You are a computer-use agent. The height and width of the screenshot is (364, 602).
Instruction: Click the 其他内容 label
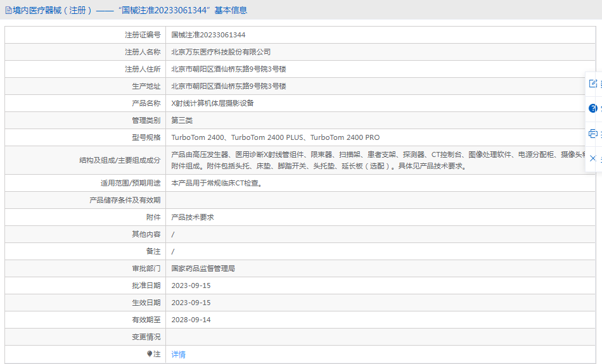[146, 234]
